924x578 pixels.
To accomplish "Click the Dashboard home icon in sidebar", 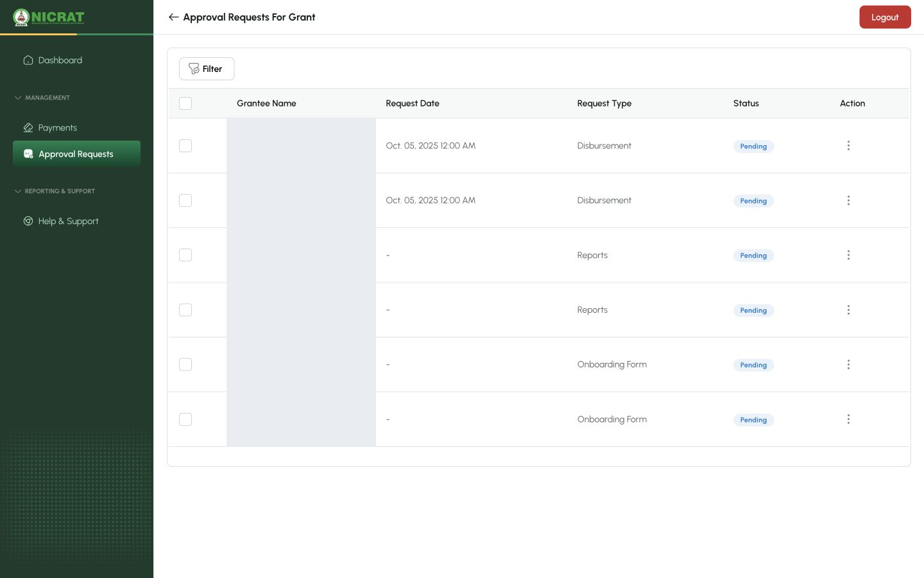I will coord(28,60).
